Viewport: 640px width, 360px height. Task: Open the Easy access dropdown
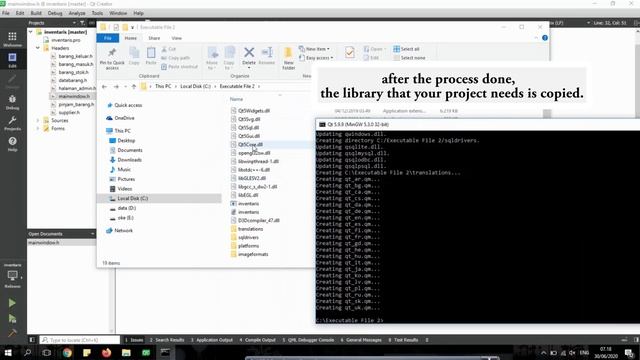tap(316, 58)
